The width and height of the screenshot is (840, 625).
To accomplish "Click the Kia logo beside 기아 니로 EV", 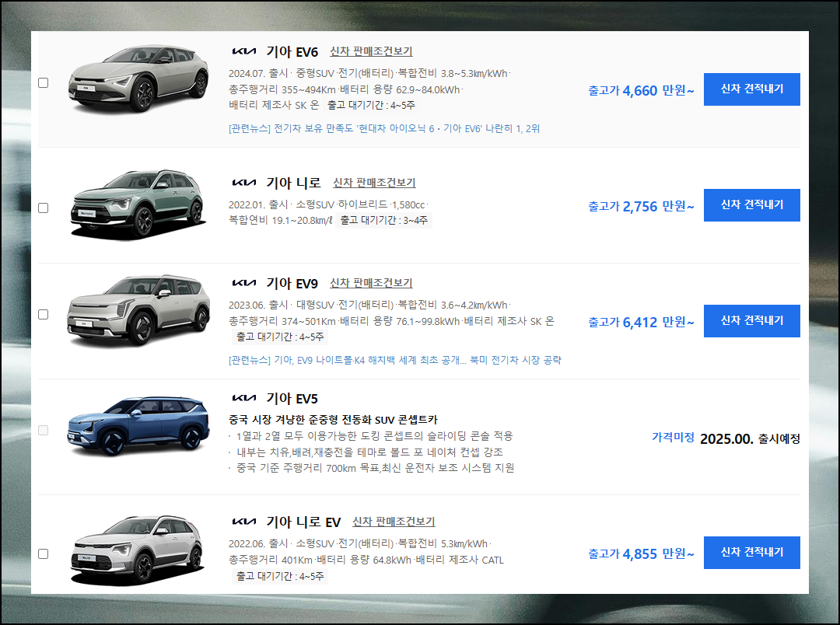I will click(243, 522).
